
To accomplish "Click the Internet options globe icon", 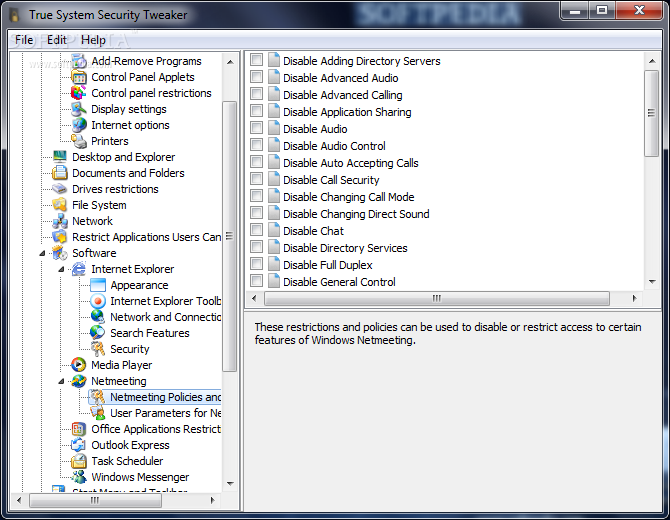I will [x=79, y=125].
